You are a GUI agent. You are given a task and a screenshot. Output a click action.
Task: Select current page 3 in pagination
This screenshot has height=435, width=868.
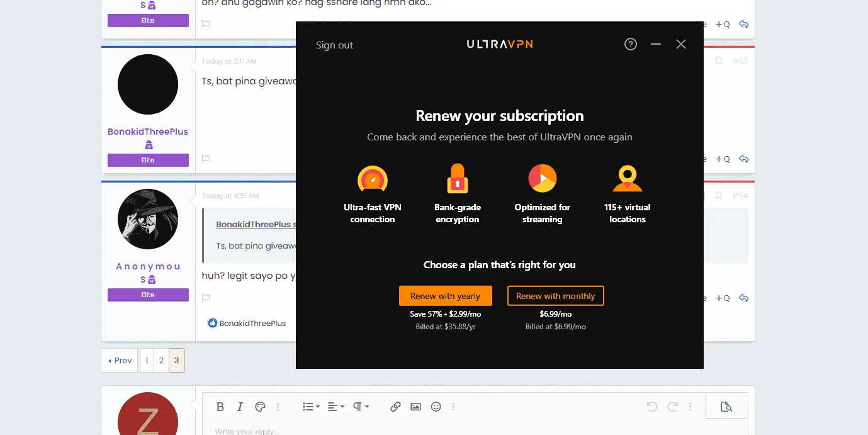click(x=177, y=361)
